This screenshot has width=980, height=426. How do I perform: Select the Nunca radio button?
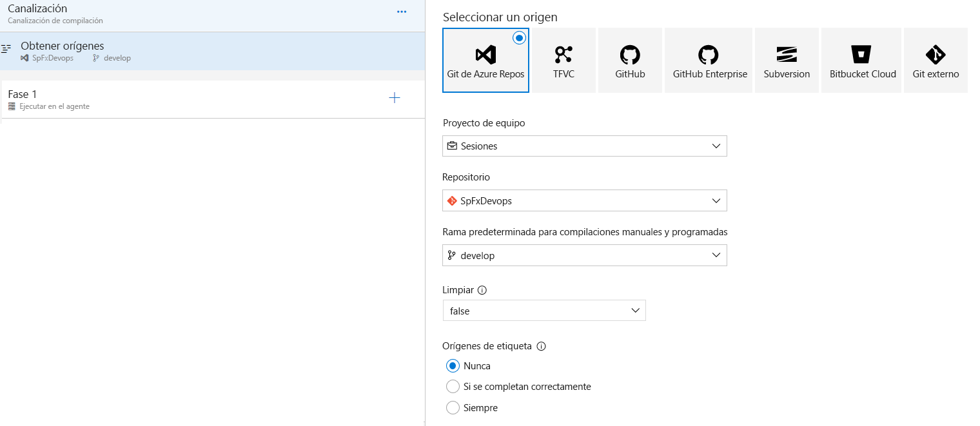click(453, 365)
